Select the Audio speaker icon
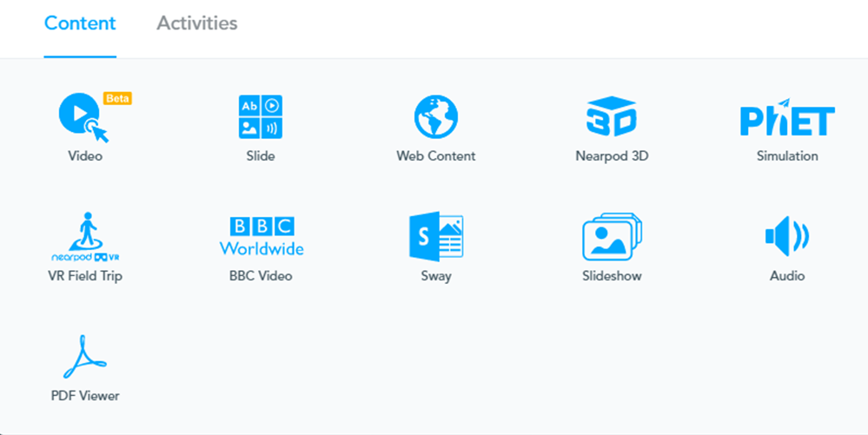The image size is (868, 435). tap(787, 236)
